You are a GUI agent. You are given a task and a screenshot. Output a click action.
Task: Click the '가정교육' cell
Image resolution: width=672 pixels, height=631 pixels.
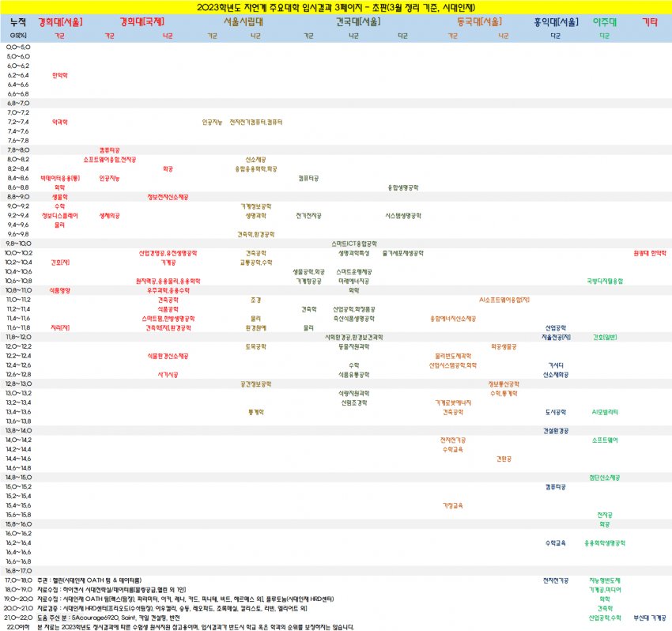coord(453,505)
